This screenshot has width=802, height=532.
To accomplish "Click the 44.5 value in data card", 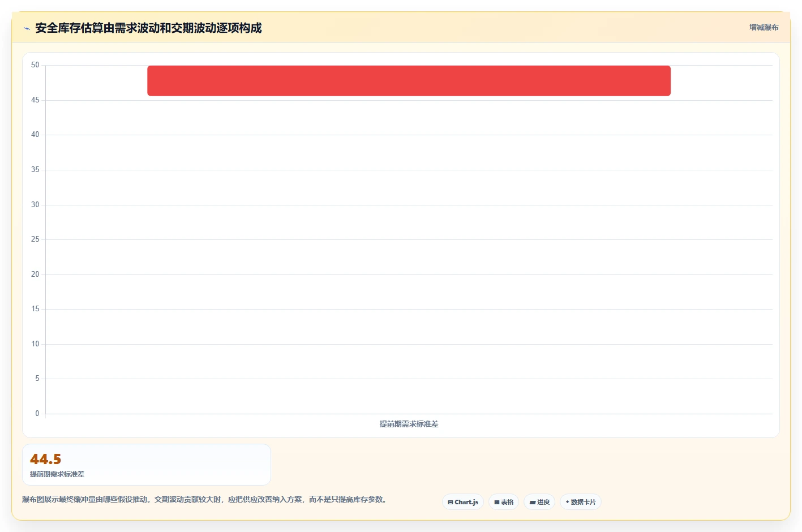I will click(45, 459).
